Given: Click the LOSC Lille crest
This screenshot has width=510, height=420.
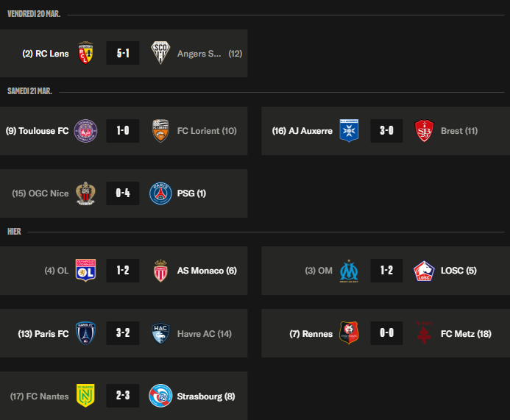Looking at the screenshot, I should pos(424,271).
